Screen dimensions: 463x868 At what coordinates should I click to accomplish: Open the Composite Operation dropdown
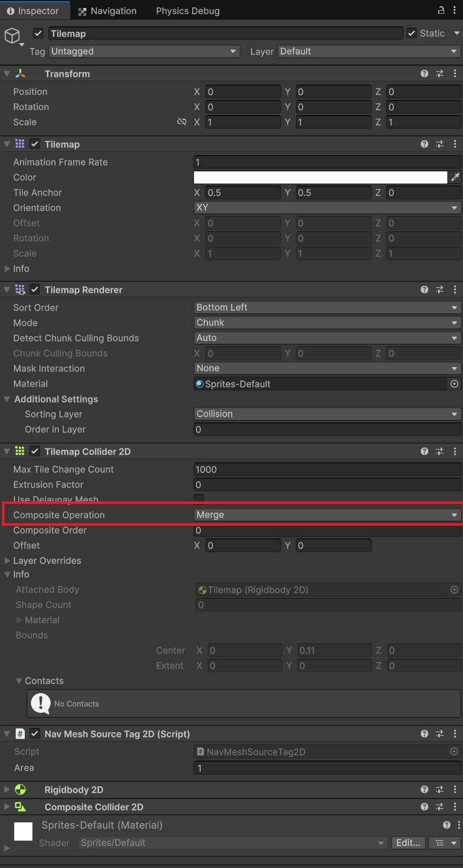[327, 515]
